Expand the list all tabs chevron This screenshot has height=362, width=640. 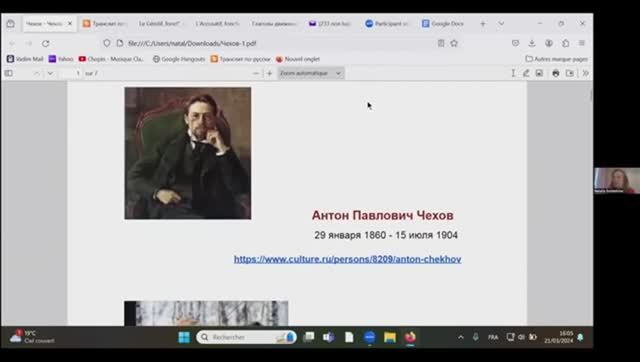pyautogui.click(x=501, y=24)
